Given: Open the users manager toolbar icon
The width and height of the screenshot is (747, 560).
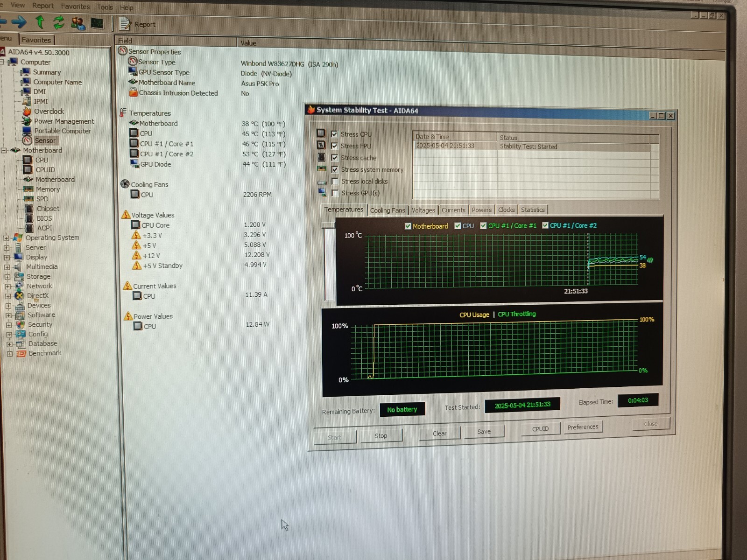Looking at the screenshot, I should pyautogui.click(x=78, y=23).
